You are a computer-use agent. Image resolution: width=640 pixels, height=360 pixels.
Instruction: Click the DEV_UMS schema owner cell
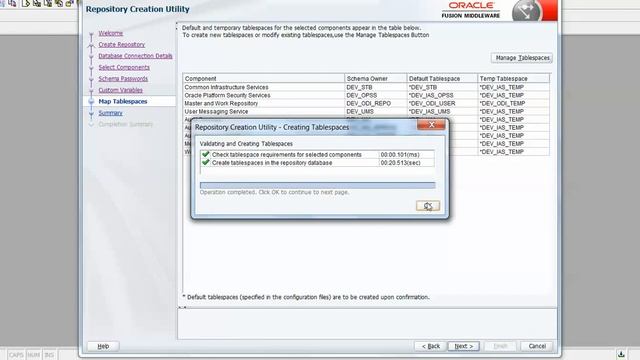(x=376, y=111)
